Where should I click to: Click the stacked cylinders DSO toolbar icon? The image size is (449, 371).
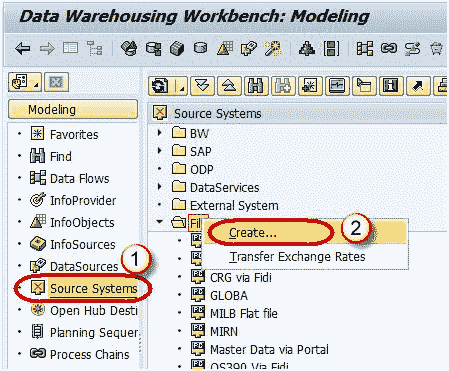[153, 49]
